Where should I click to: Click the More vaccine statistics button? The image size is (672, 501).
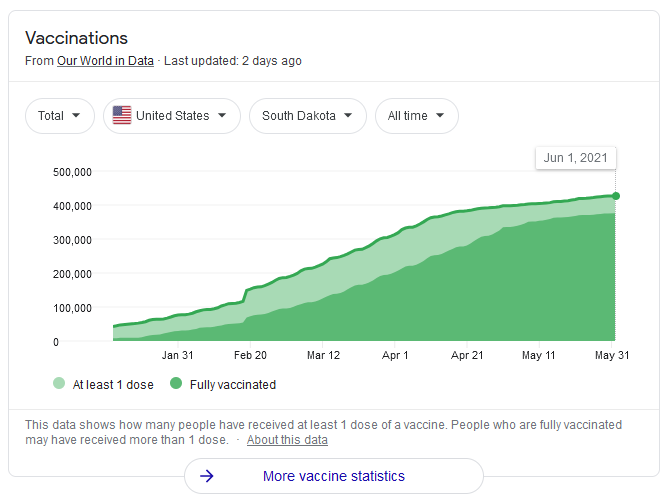pyautogui.click(x=334, y=476)
